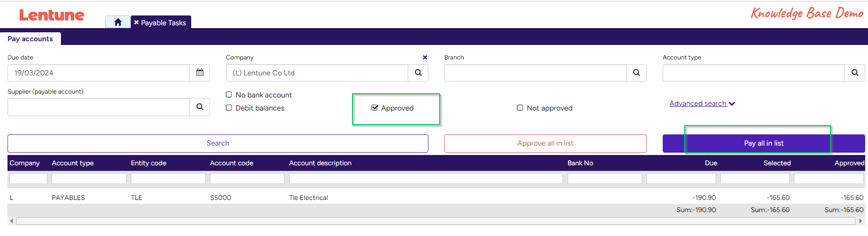
Task: Close the Payable Tasks tab with the x icon
Action: pyautogui.click(x=136, y=22)
